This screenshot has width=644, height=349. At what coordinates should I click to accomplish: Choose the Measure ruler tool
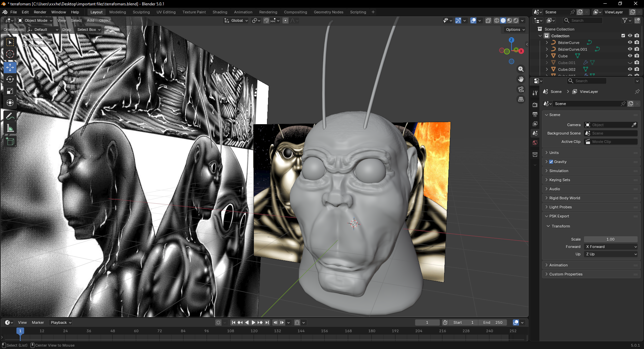pos(10,128)
